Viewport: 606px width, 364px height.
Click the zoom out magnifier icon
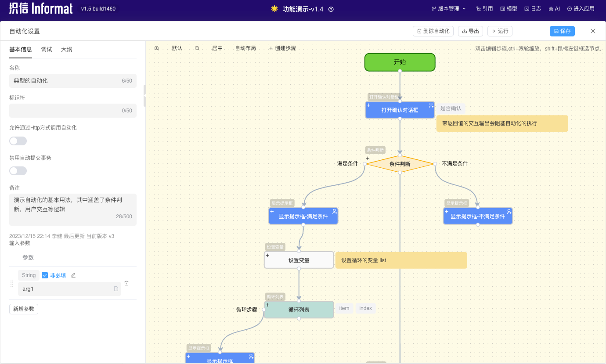197,48
